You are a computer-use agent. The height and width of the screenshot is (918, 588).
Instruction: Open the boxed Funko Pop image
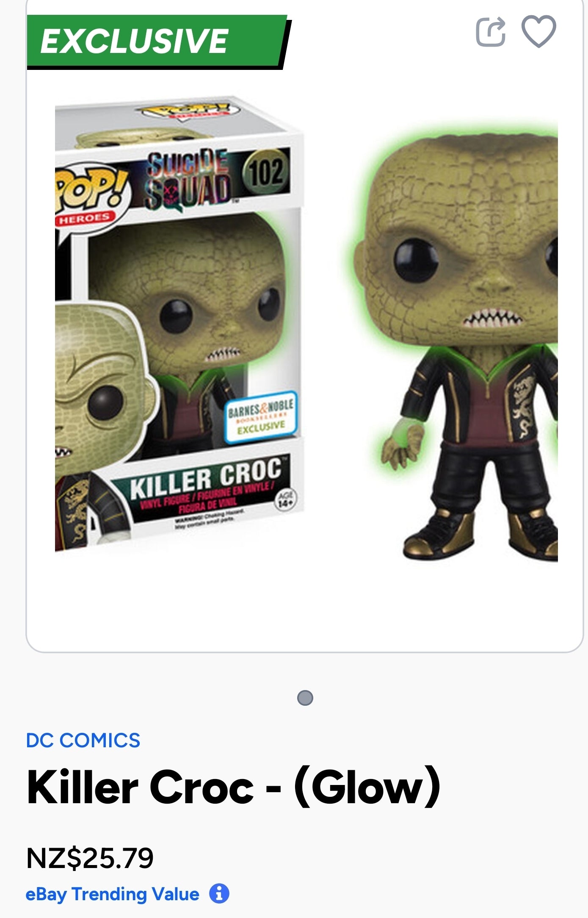(x=179, y=324)
